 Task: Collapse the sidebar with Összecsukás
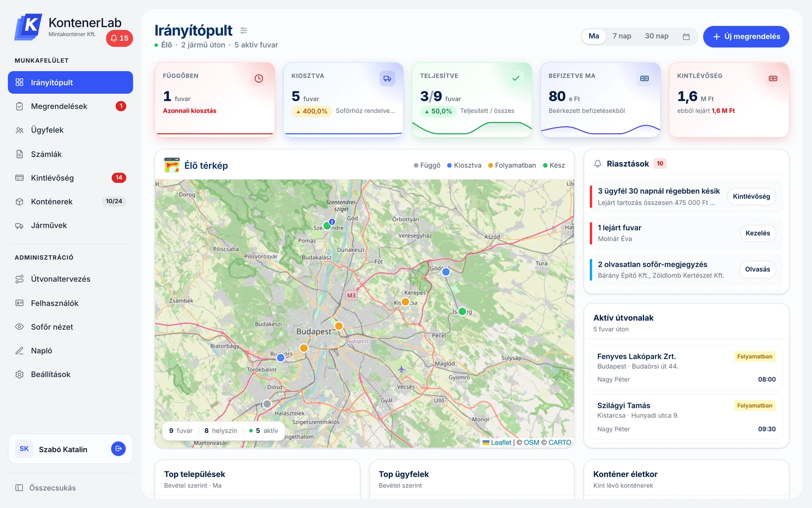[46, 488]
